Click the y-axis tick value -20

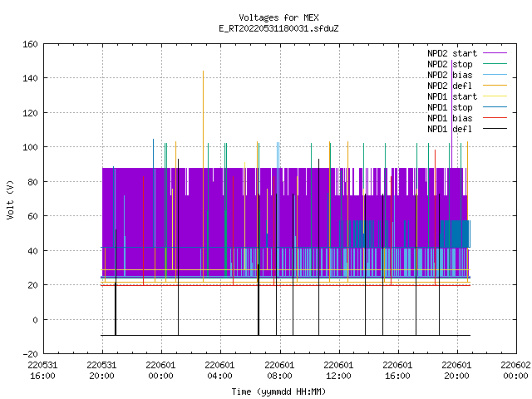(x=30, y=354)
